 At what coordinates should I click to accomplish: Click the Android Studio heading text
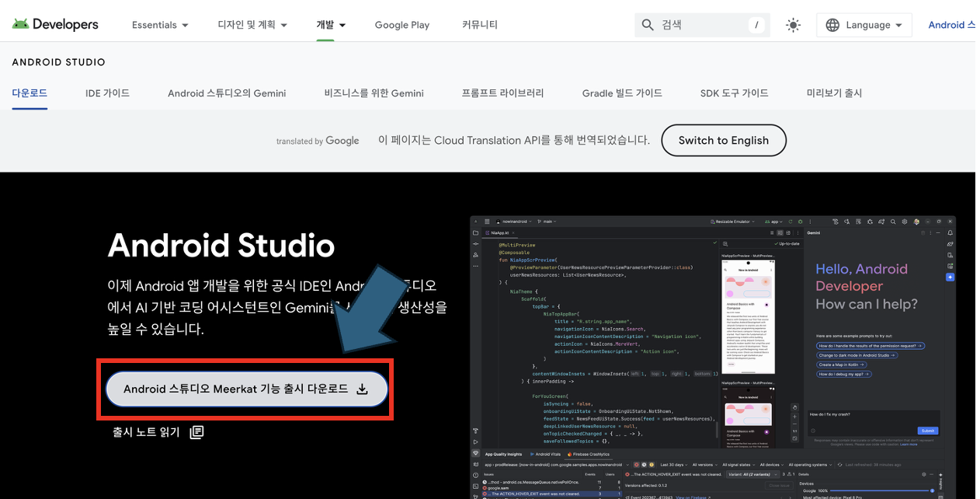221,246
